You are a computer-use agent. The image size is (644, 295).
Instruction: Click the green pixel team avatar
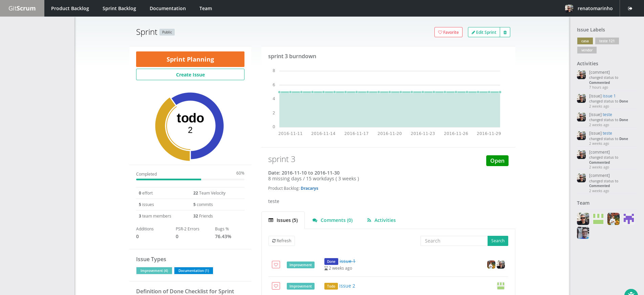tap(598, 219)
